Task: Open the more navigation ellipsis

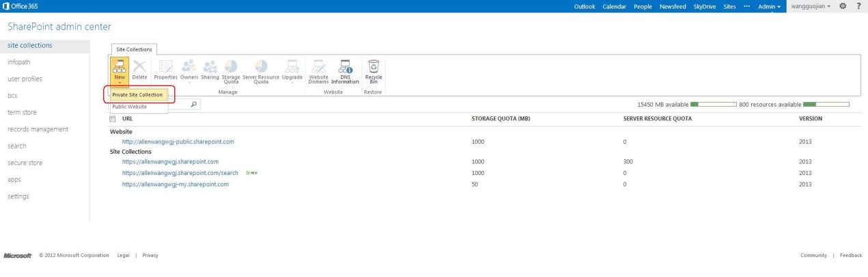Action: pos(746,6)
